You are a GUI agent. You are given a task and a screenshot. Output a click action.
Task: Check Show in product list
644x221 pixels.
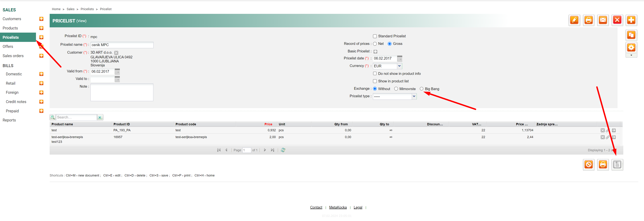coord(375,81)
